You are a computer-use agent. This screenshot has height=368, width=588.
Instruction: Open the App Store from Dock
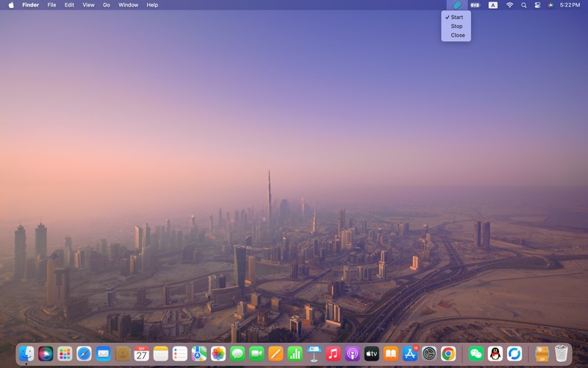tap(409, 354)
